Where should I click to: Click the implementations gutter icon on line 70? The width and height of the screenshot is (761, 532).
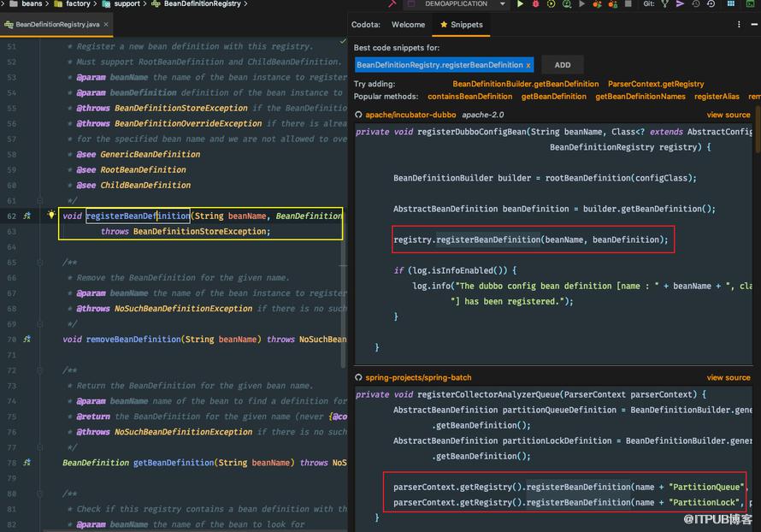click(x=27, y=340)
